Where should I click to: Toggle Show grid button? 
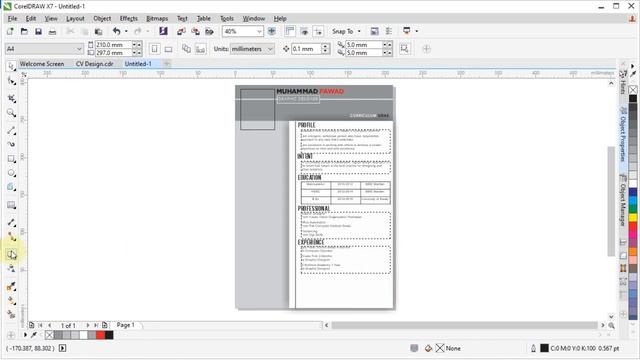tap(304, 31)
